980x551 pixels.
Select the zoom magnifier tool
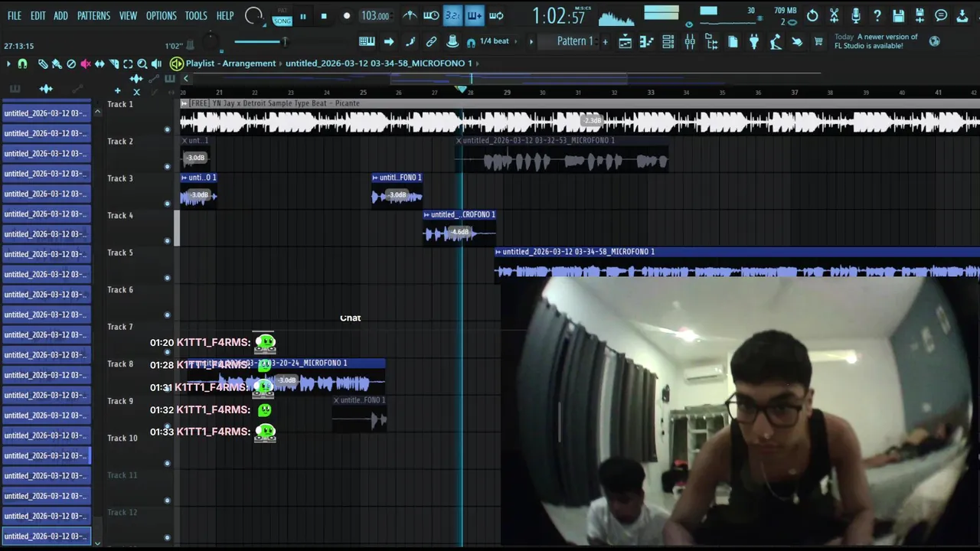click(142, 64)
